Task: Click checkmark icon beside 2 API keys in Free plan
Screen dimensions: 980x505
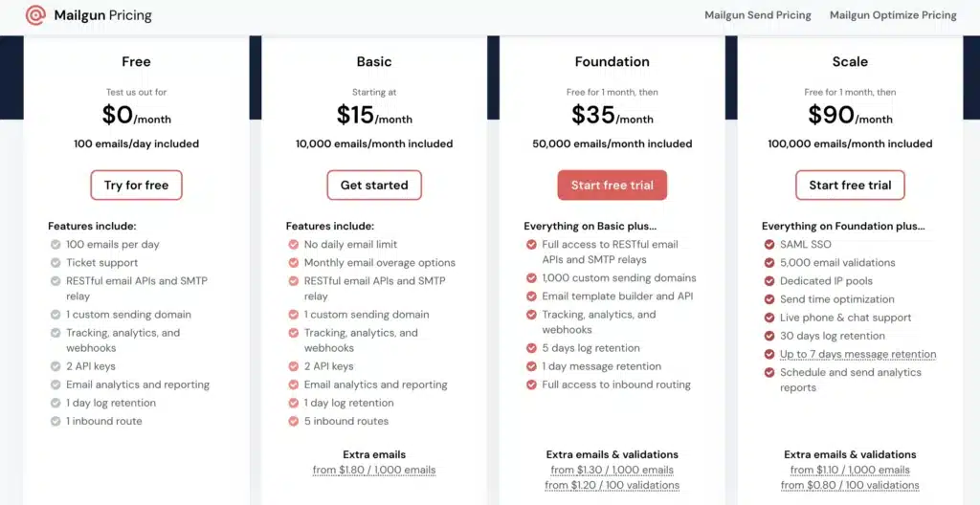Action: [56, 366]
